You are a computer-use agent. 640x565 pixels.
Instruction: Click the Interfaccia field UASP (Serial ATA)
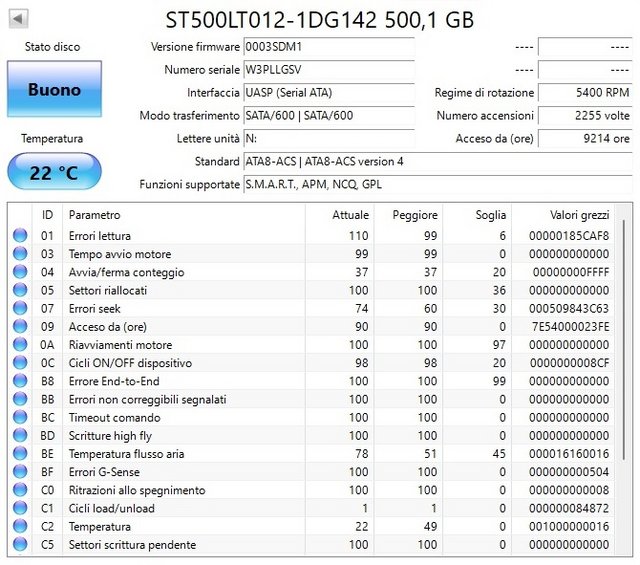329,93
